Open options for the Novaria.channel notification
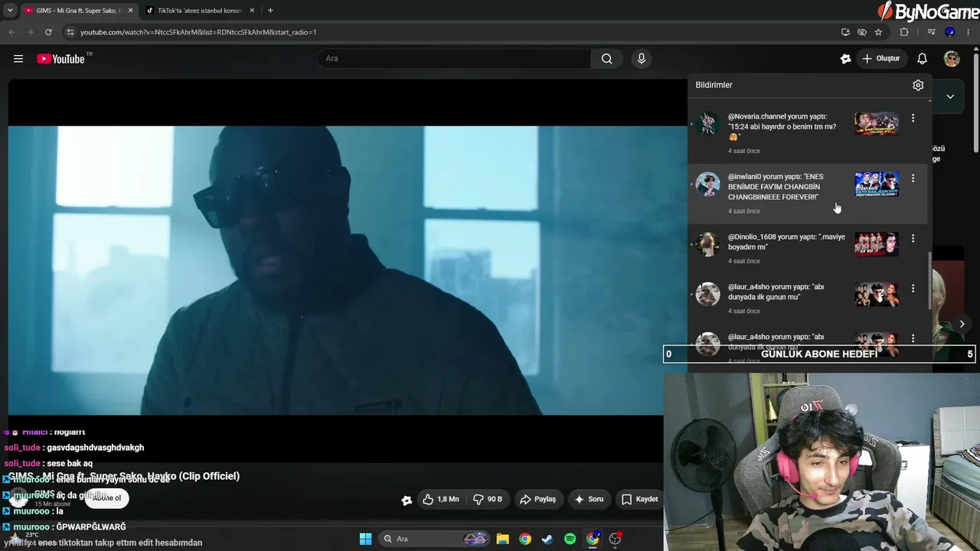Screen dimensions: 980x551 [913, 119]
